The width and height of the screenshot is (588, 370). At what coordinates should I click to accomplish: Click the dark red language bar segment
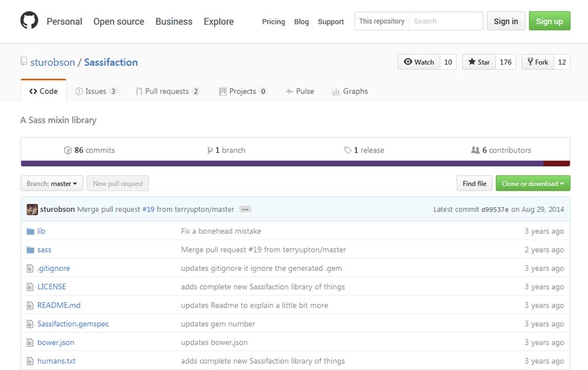(x=557, y=163)
